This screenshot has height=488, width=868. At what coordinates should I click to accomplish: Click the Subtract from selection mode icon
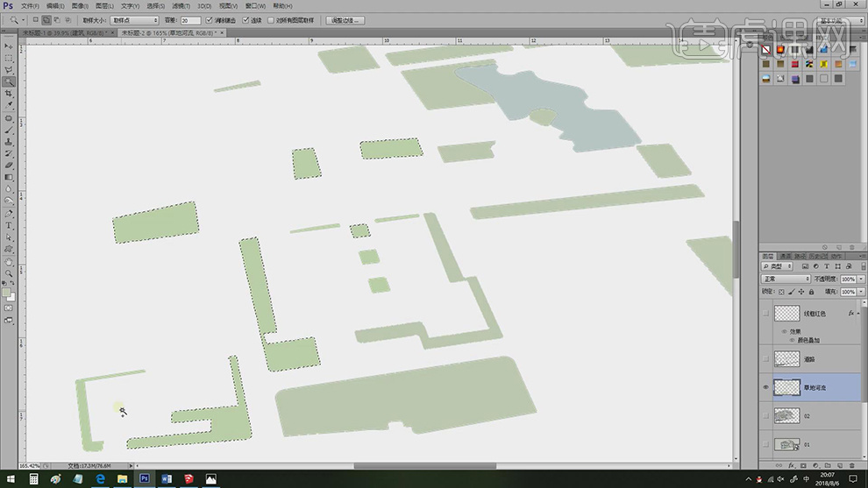pyautogui.click(x=57, y=20)
